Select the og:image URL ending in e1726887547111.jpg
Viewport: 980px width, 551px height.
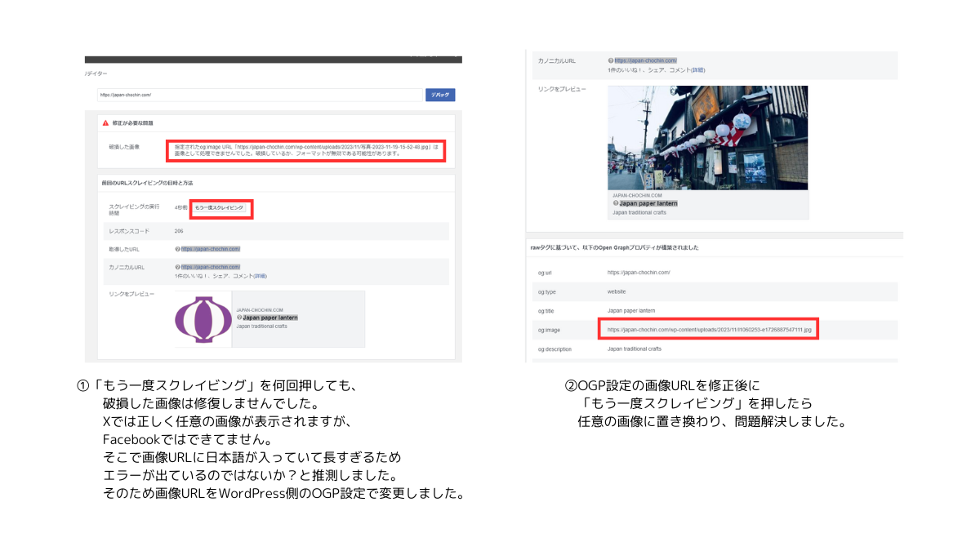pyautogui.click(x=710, y=331)
